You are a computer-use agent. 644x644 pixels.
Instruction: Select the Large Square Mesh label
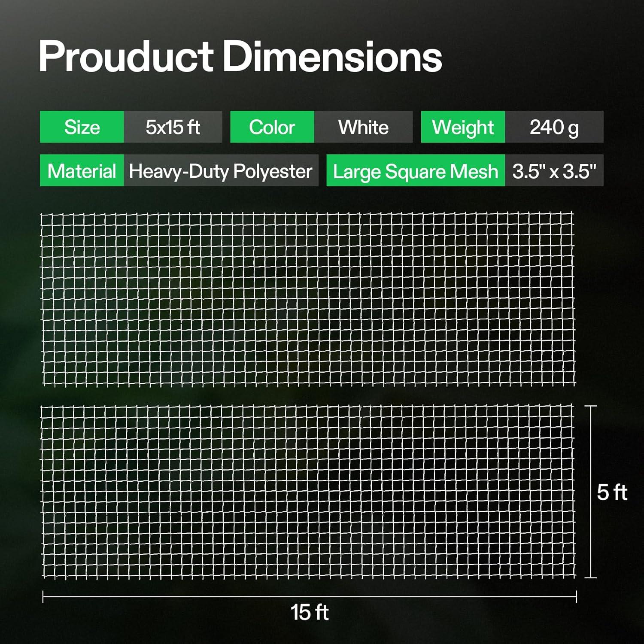[415, 170]
